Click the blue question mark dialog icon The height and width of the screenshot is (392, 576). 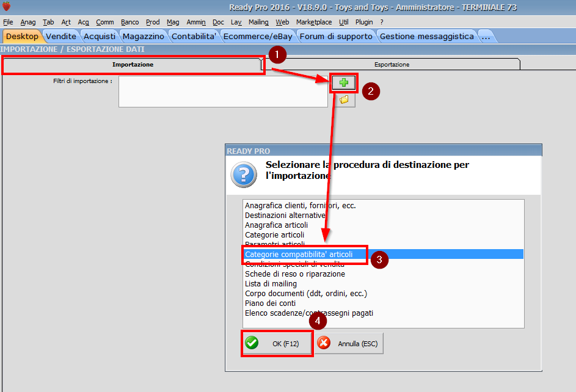244,175
